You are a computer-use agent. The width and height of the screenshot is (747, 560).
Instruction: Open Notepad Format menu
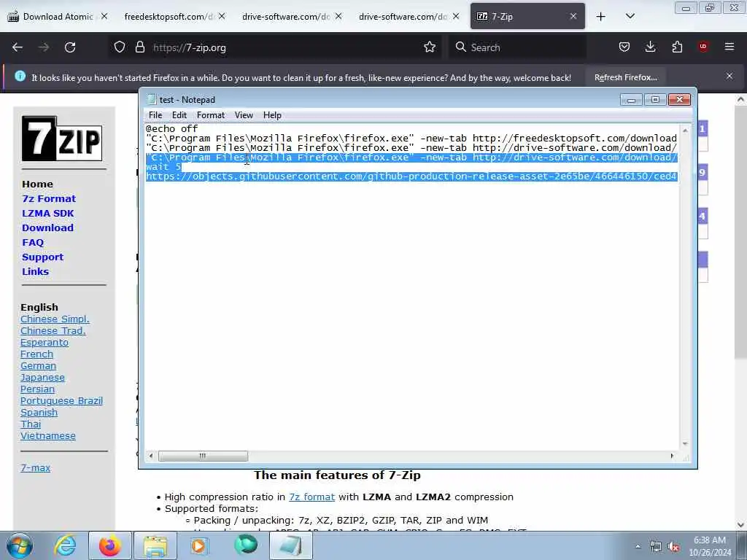[211, 115]
